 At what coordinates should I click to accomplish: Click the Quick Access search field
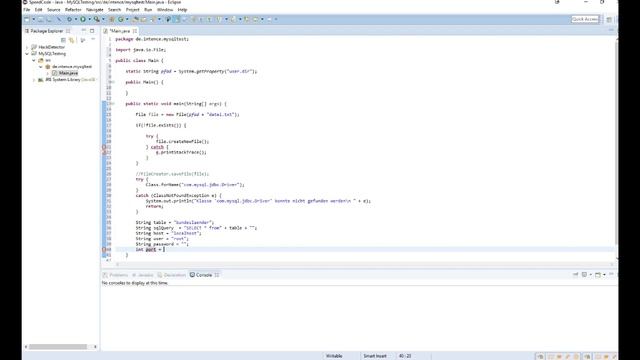tap(585, 19)
